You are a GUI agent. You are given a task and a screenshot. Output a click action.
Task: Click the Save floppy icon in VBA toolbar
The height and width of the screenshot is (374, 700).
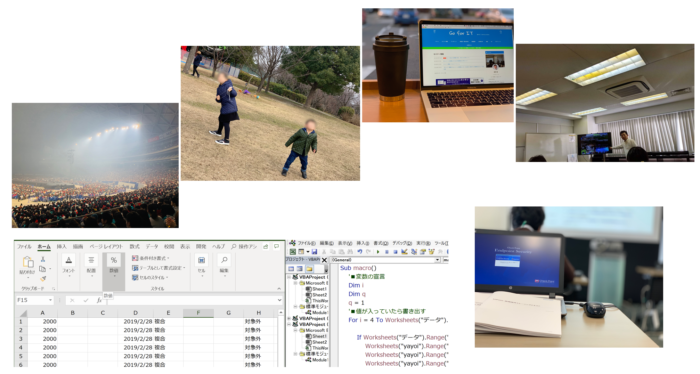[x=314, y=252]
